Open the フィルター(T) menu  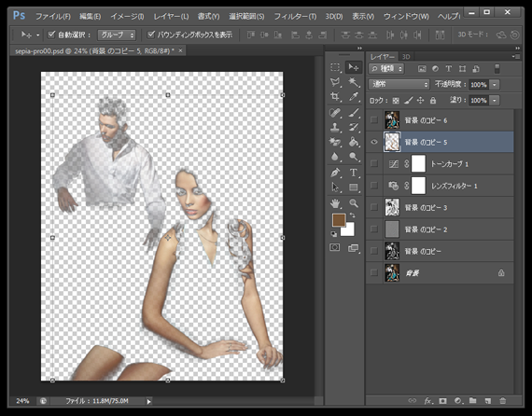click(295, 16)
